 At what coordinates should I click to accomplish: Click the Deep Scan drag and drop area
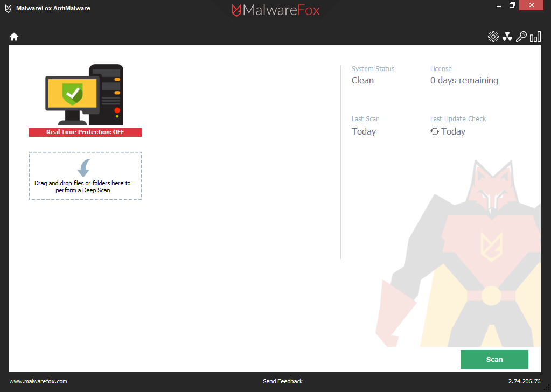(x=86, y=176)
